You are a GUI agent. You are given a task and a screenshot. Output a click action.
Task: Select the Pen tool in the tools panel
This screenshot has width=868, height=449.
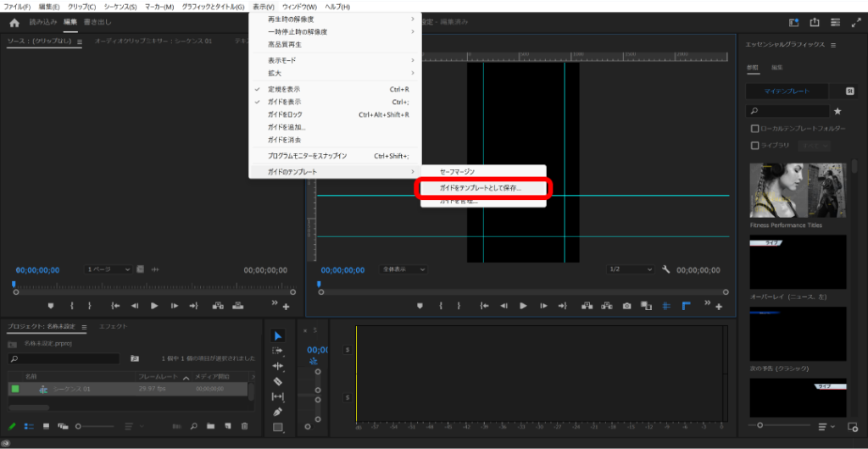pos(278,412)
